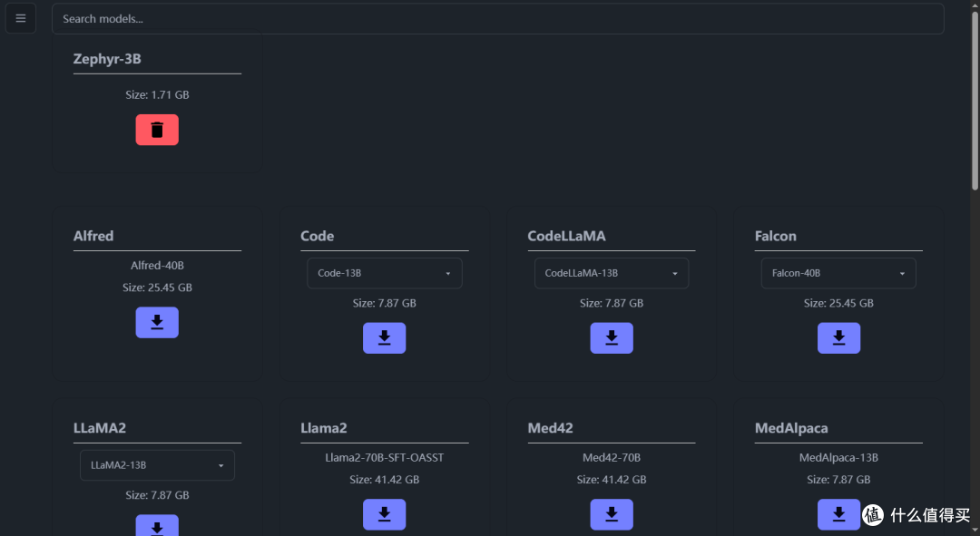
Task: Click the LLaMA2 card heading
Action: tap(100, 428)
